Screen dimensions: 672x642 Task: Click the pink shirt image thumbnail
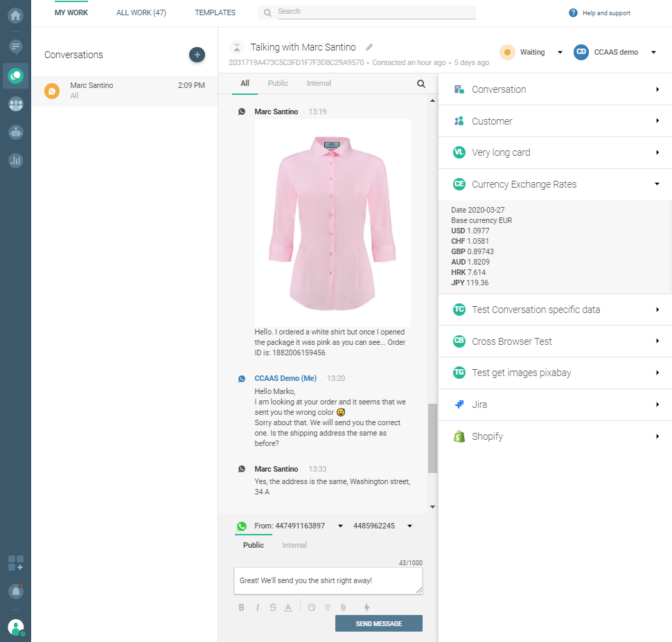click(x=333, y=222)
